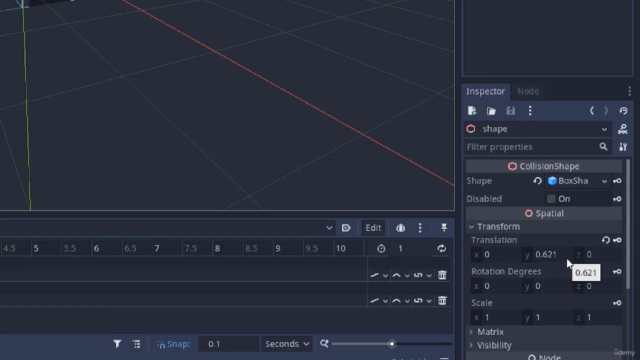Delete the first animation track
Image resolution: width=640 pixels, height=360 pixels.
(442, 275)
